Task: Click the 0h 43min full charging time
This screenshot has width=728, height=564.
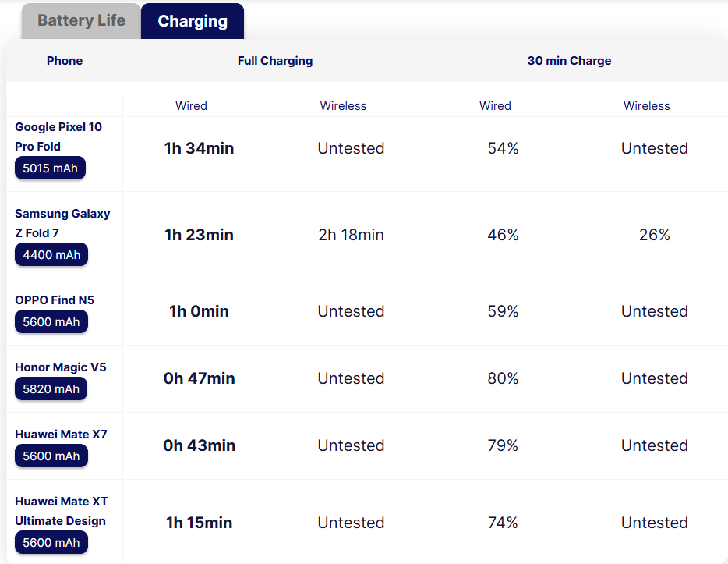Action: pyautogui.click(x=199, y=445)
